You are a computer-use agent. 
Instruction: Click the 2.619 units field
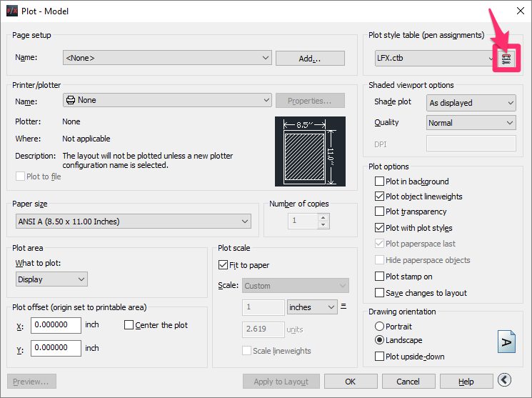pos(264,329)
